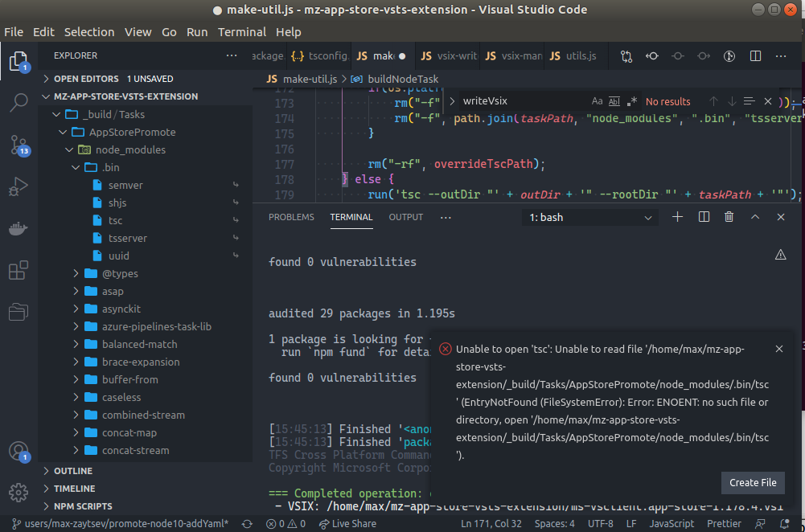805x532 pixels.
Task: Toggle regex mode in the find widget
Action: [x=632, y=100]
